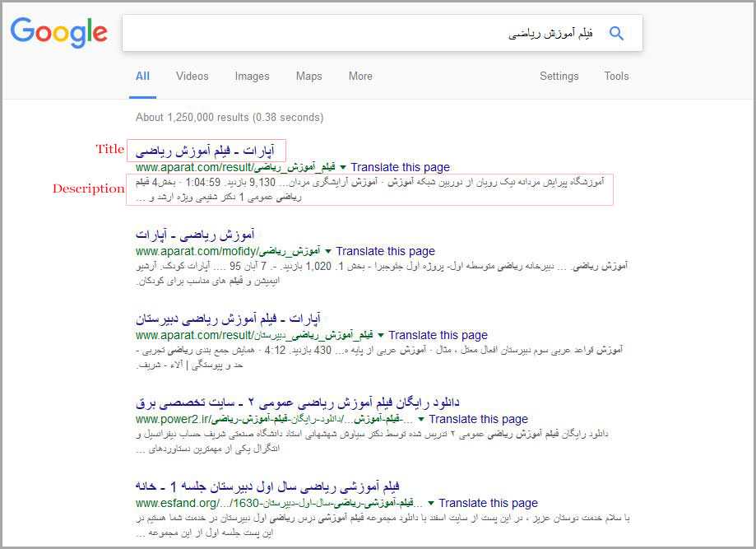Click Translate this page for esfand.org result
Image resolution: width=756 pixels, height=549 pixels.
tap(488, 503)
